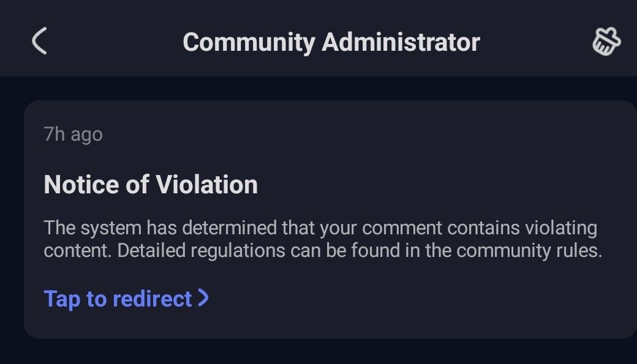Viewport: 637px width, 364px height.
Task: Click the Notice of Violation heading
Action: (150, 184)
